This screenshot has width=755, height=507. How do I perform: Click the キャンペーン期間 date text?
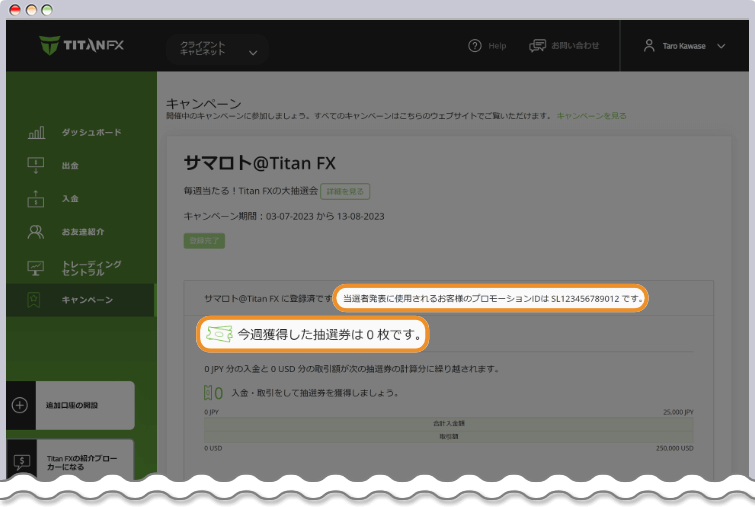[284, 216]
